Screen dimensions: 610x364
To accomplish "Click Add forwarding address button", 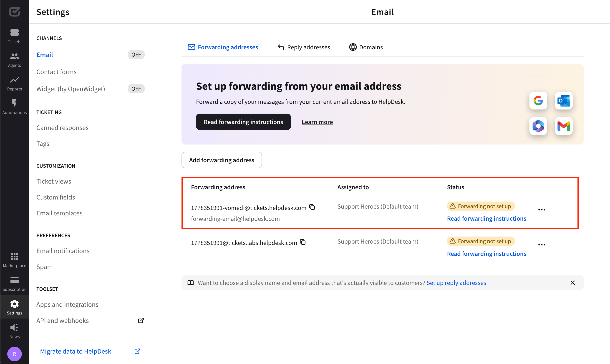I will pyautogui.click(x=222, y=160).
